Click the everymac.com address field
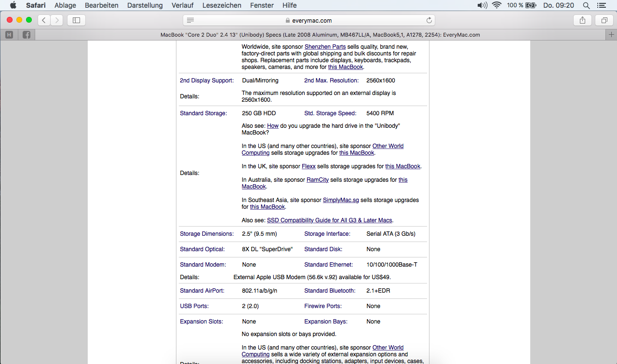This screenshot has height=364, width=617. (309, 20)
